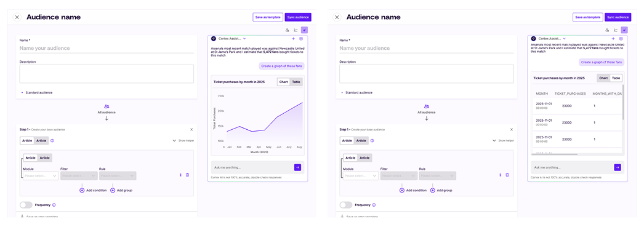
Task: Open the audience people icon in table-view toolbar
Action: [x=607, y=30]
